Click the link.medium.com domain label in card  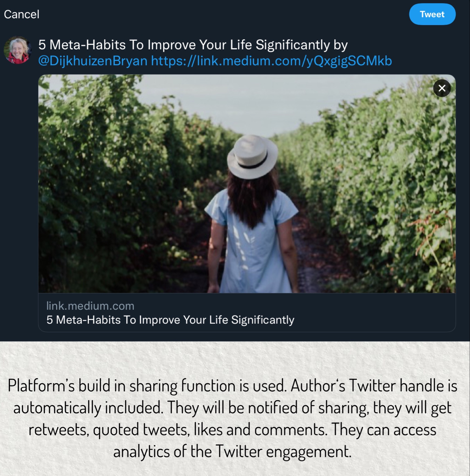click(x=90, y=306)
